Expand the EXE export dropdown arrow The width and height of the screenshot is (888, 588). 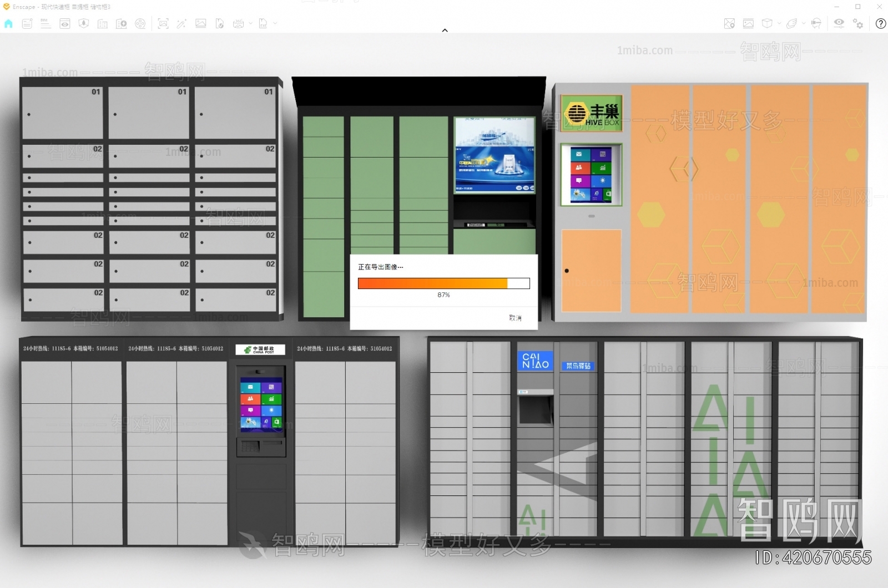pyautogui.click(x=275, y=23)
